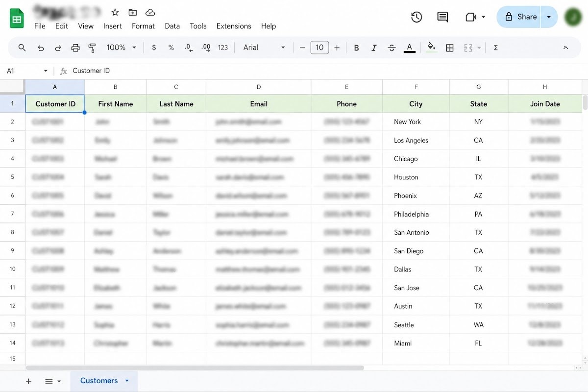Viewport: 588px width, 392px height.
Task: Format as currency with dollar icon
Action: [154, 48]
